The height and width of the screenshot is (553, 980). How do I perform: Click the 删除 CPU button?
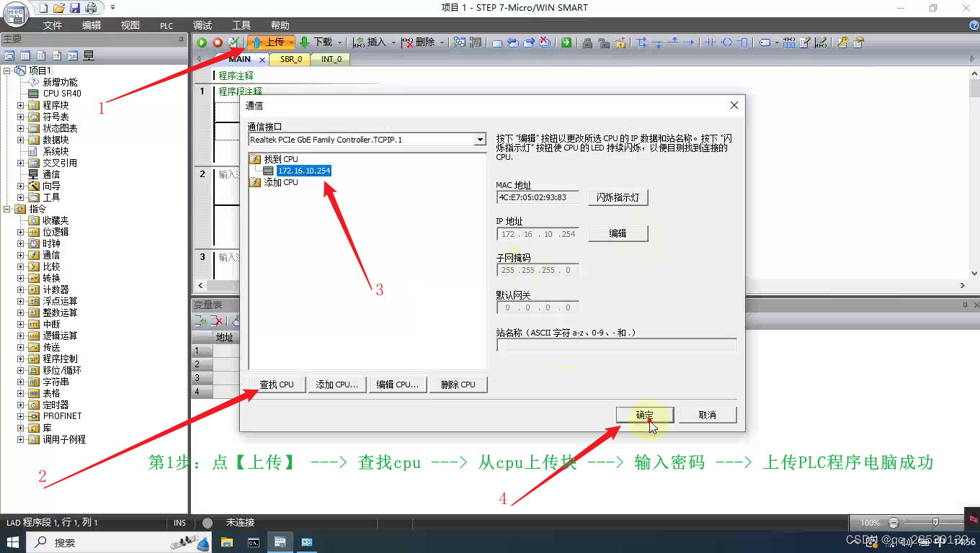pos(458,385)
